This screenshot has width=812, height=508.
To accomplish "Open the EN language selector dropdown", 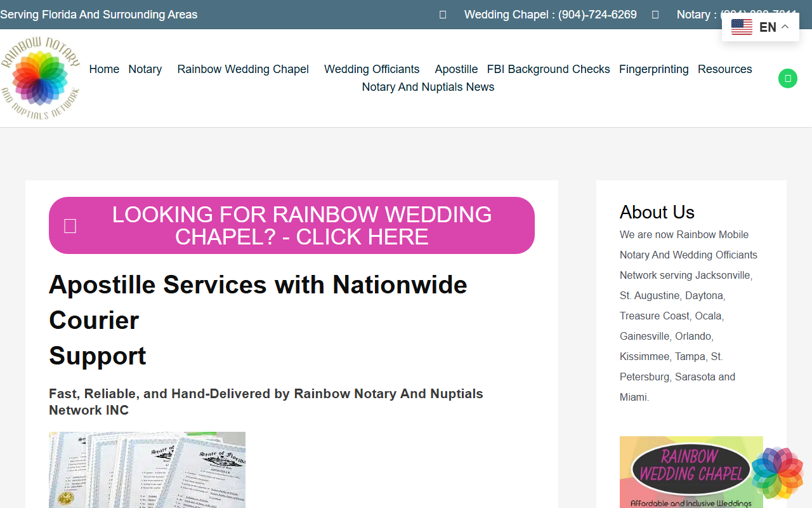I will tap(760, 27).
